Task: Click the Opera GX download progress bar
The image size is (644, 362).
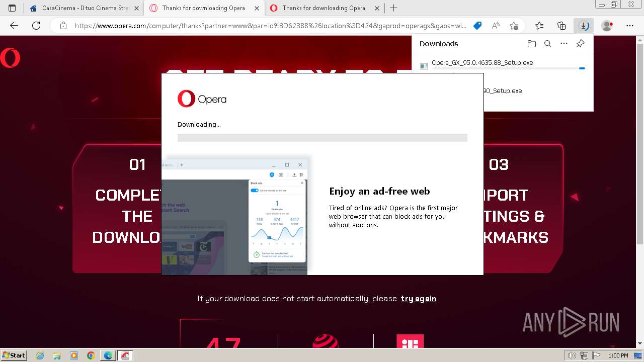Action: pyautogui.click(x=508, y=68)
